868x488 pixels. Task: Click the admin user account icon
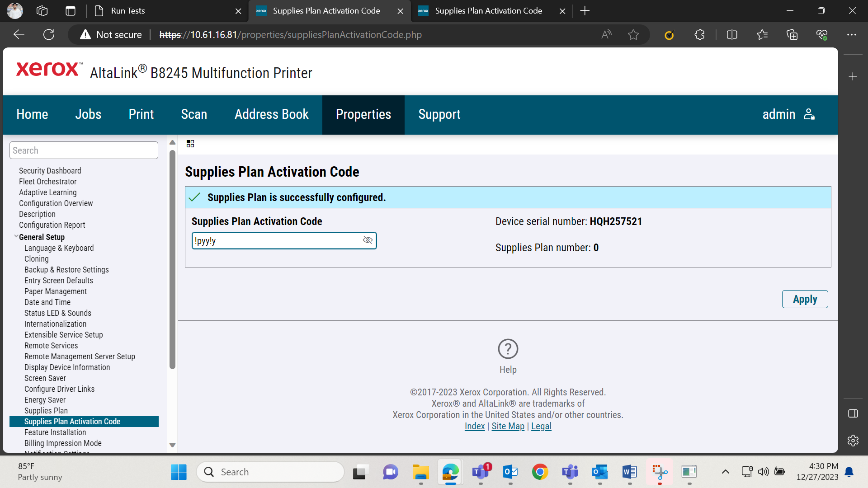pyautogui.click(x=809, y=114)
